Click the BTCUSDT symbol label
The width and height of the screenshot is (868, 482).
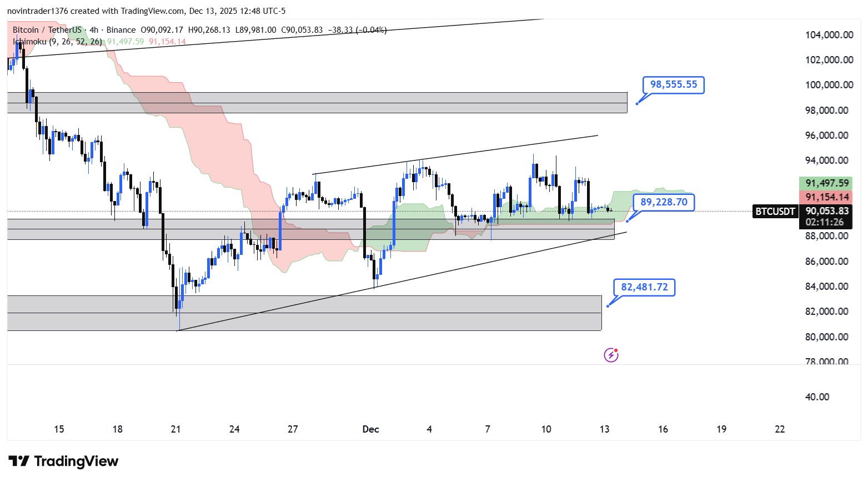[x=775, y=211]
